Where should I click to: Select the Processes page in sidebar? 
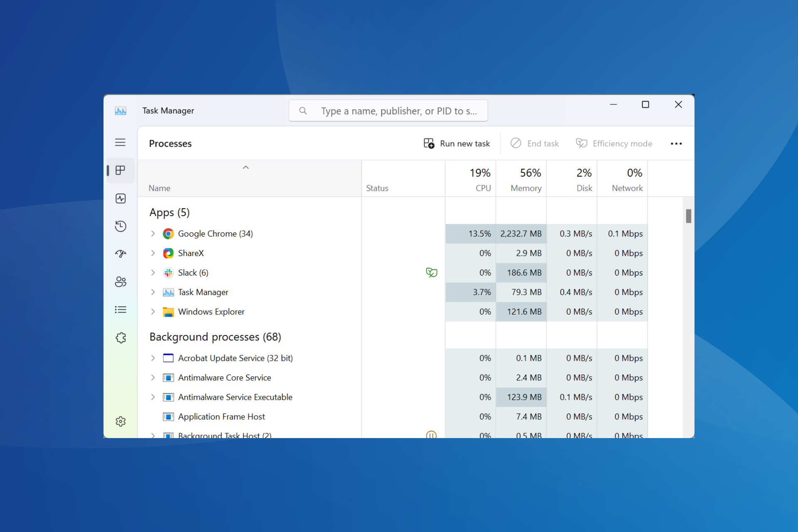(x=121, y=170)
